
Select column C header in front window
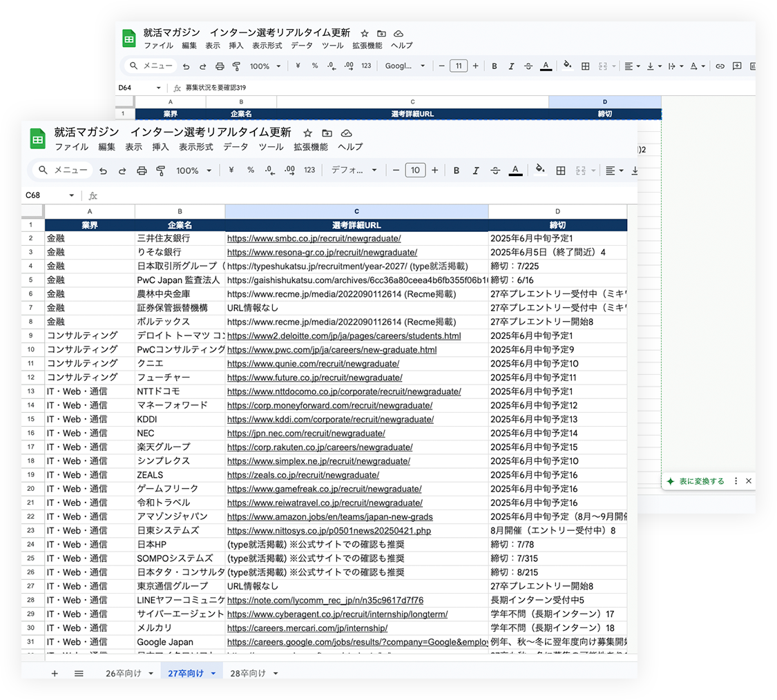coord(357,211)
